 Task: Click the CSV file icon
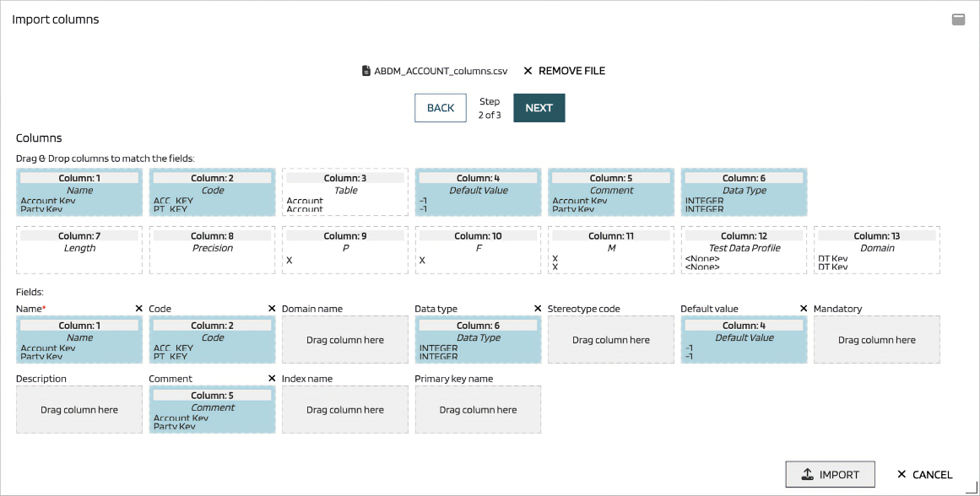coord(365,71)
